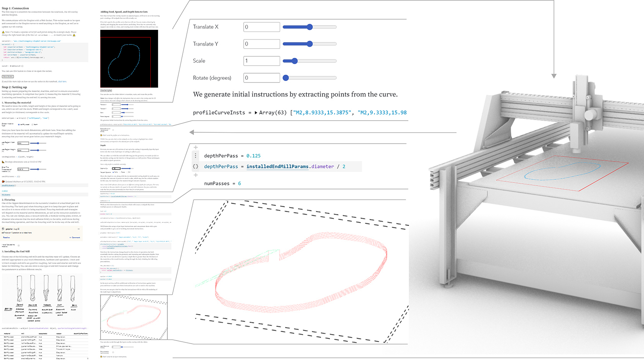Viewport: 644px width, 362px height.
Task: Open the three-dot cell menu beside depthPerPass
Action: click(x=196, y=156)
